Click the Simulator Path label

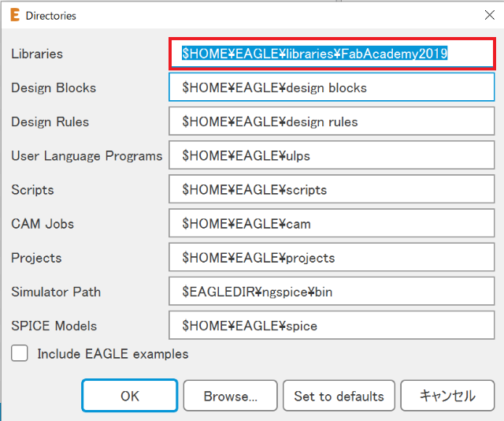point(56,292)
